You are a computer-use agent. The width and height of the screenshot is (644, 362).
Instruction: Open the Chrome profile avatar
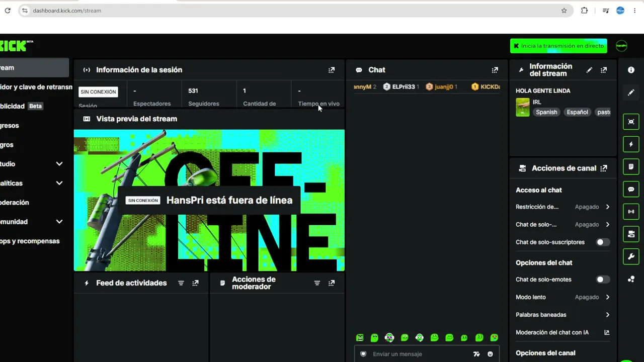pyautogui.click(x=620, y=11)
